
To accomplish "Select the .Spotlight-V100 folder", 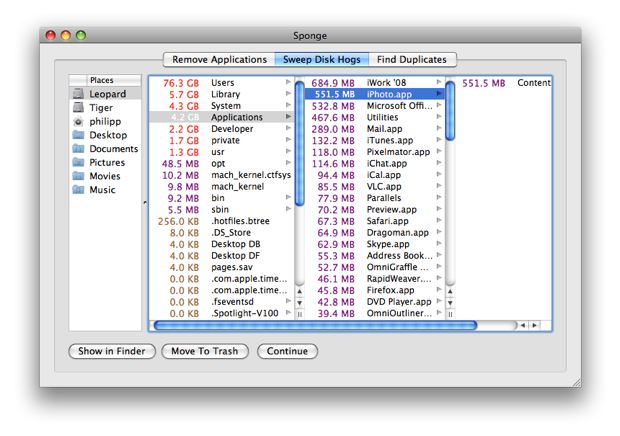I will click(221, 313).
